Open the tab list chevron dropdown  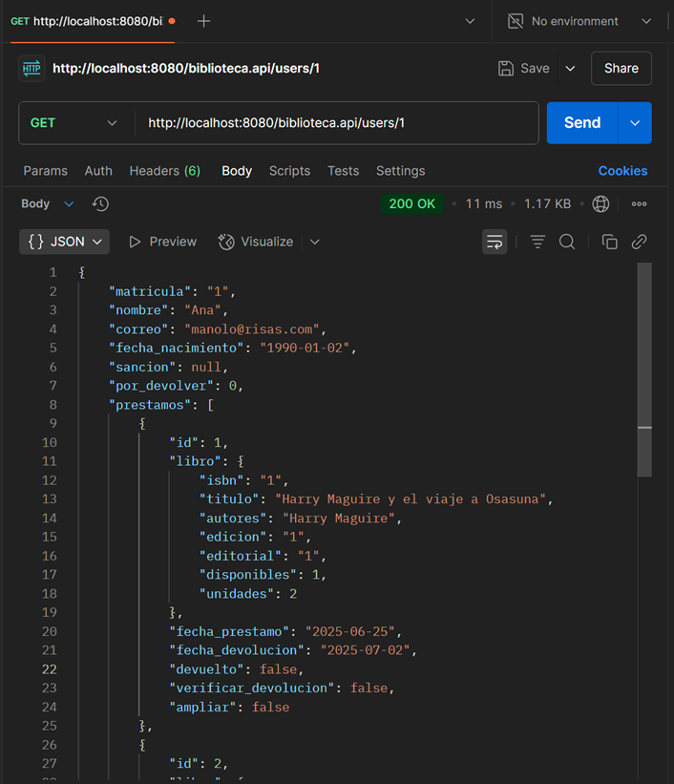[x=470, y=21]
